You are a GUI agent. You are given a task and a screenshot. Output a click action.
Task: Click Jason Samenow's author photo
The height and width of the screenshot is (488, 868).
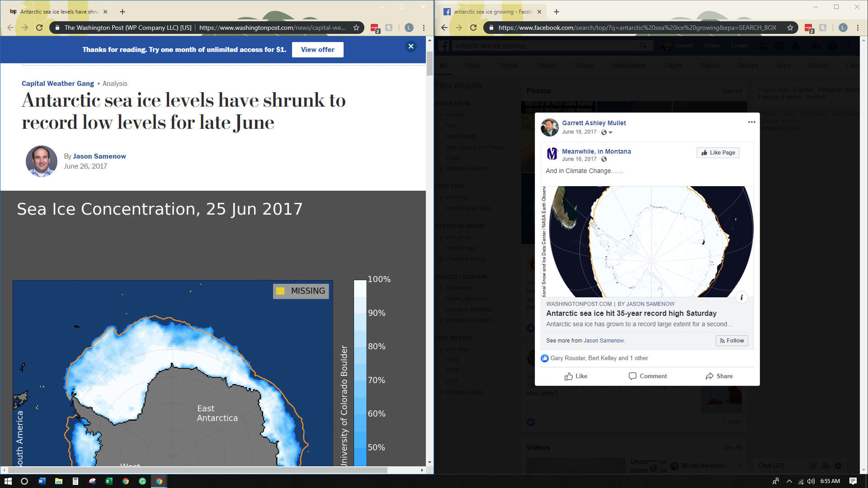coord(41,161)
